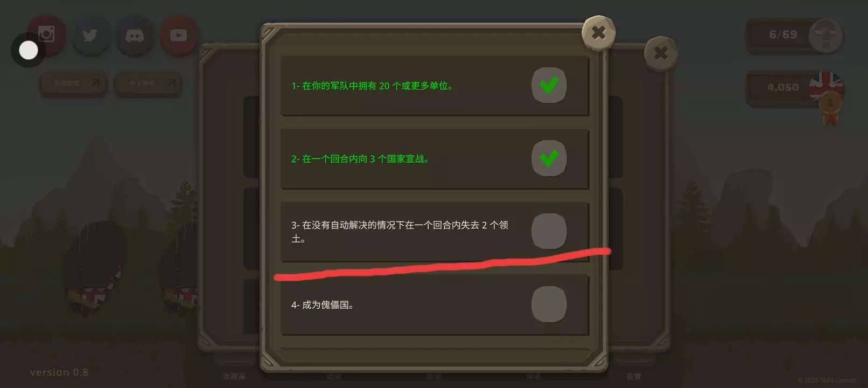868x388 pixels.
Task: Click the question mark achievements icon
Action: tap(825, 35)
